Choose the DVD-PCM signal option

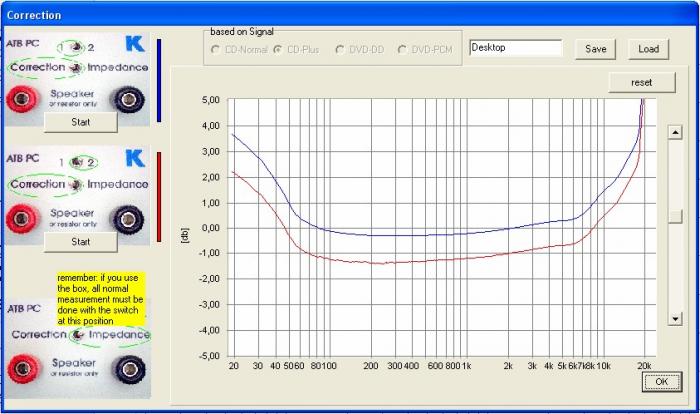click(403, 49)
